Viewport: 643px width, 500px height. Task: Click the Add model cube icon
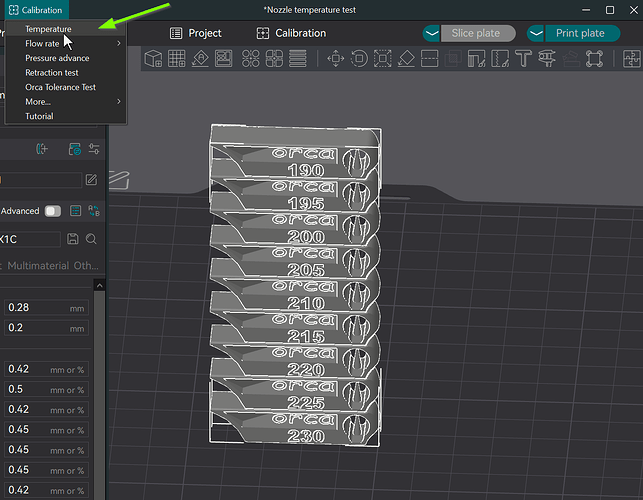coord(154,59)
